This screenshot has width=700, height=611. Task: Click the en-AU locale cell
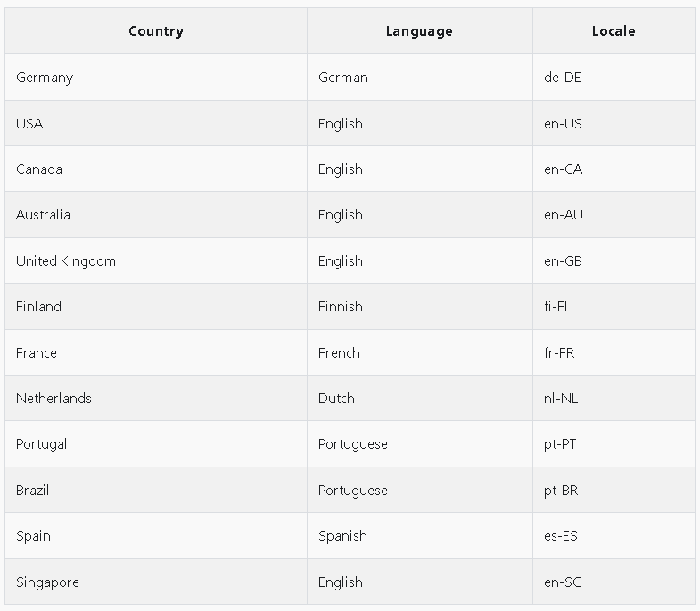click(x=564, y=215)
